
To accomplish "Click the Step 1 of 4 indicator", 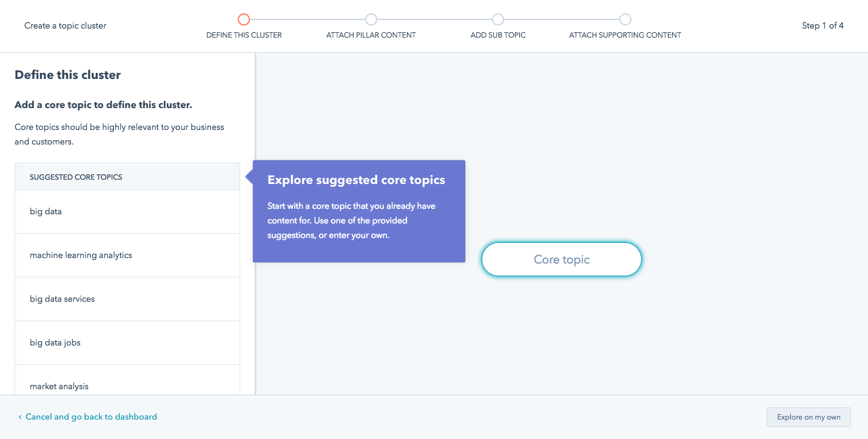I will 823,26.
